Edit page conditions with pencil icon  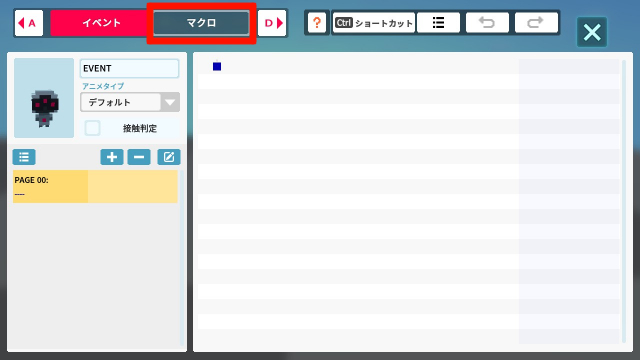point(169,157)
